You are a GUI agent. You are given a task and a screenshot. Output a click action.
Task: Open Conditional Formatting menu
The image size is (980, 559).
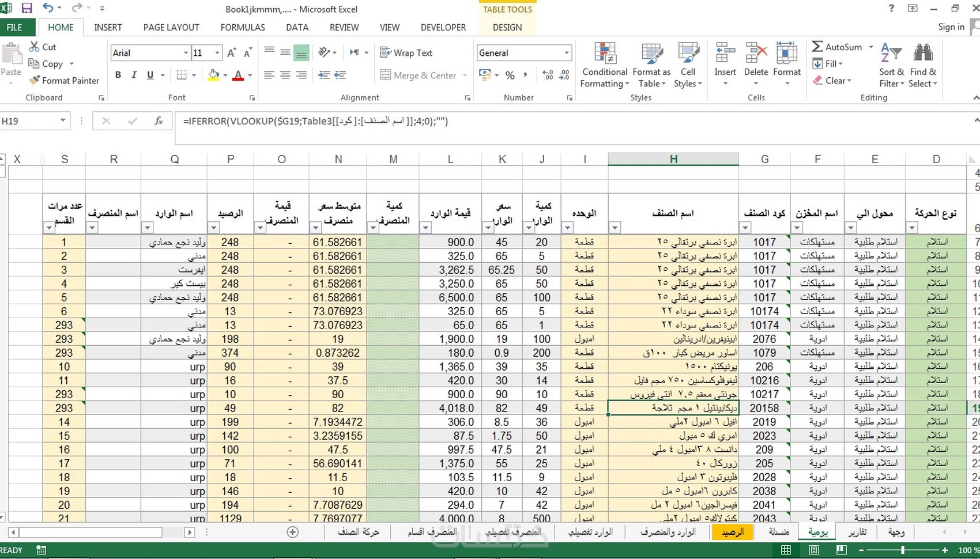[605, 65]
